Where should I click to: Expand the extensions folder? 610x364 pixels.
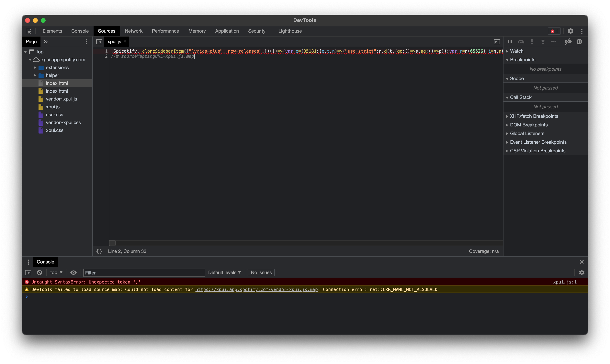coord(35,68)
